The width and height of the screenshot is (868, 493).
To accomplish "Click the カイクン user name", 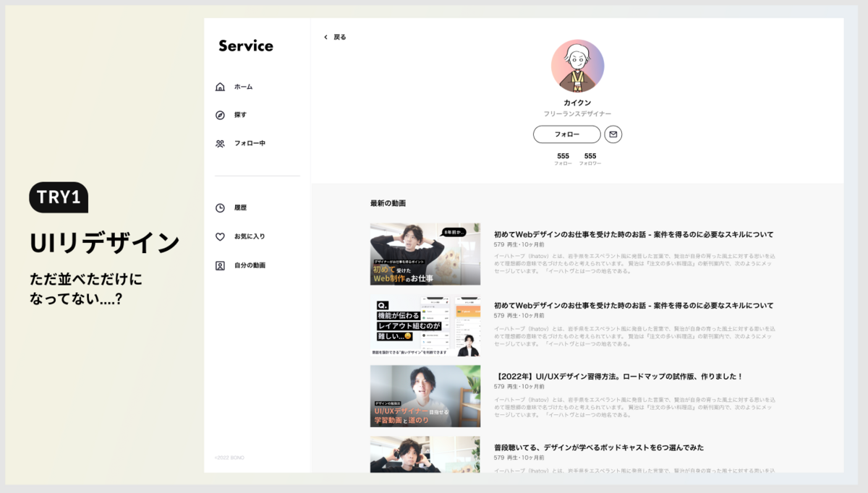I will coord(577,103).
